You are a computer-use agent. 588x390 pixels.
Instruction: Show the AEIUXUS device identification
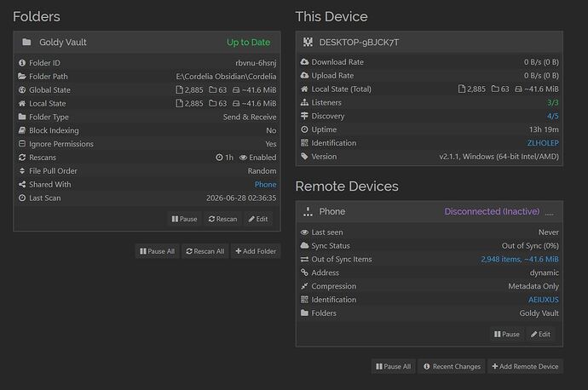coord(544,300)
